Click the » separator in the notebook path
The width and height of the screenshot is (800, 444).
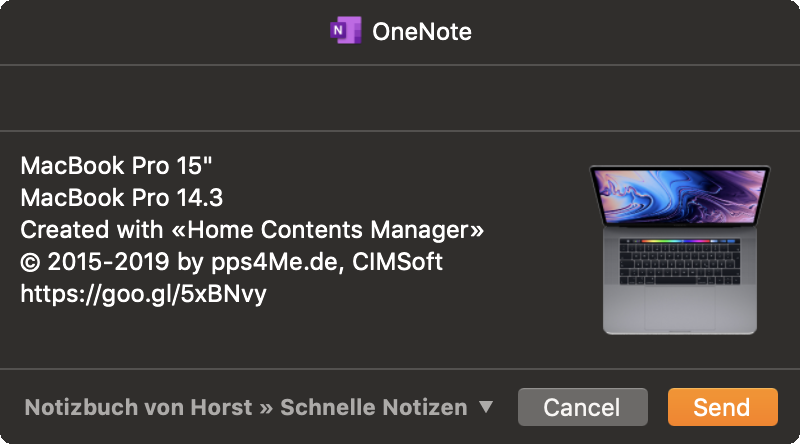coord(266,408)
